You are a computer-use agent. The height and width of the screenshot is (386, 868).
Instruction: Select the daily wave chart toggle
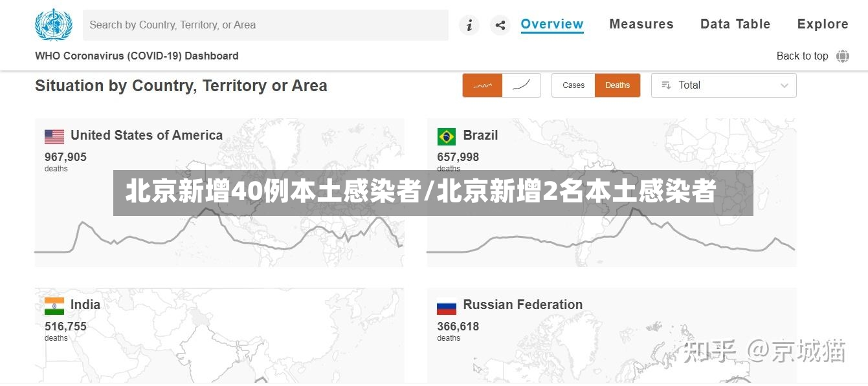click(x=482, y=85)
